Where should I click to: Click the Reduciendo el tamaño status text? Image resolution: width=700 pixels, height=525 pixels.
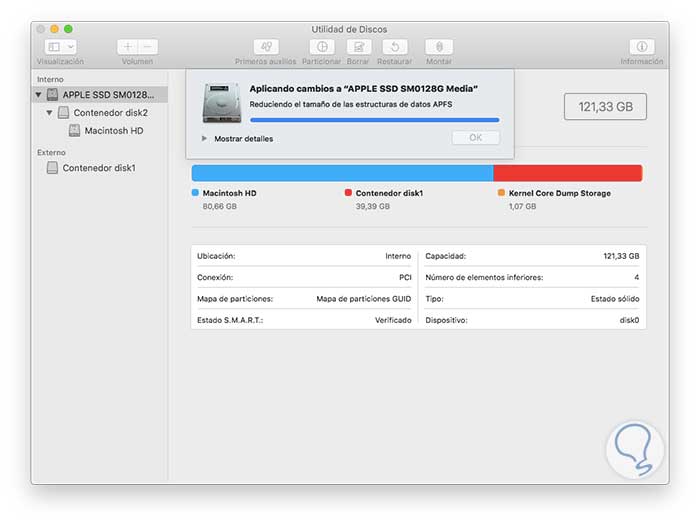(x=351, y=104)
